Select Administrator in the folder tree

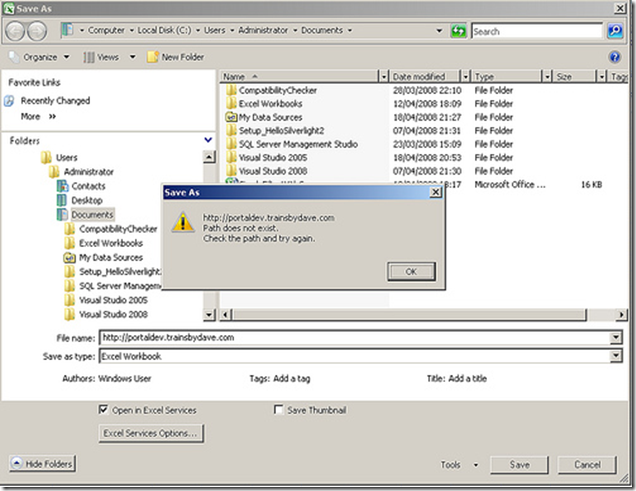click(x=89, y=172)
